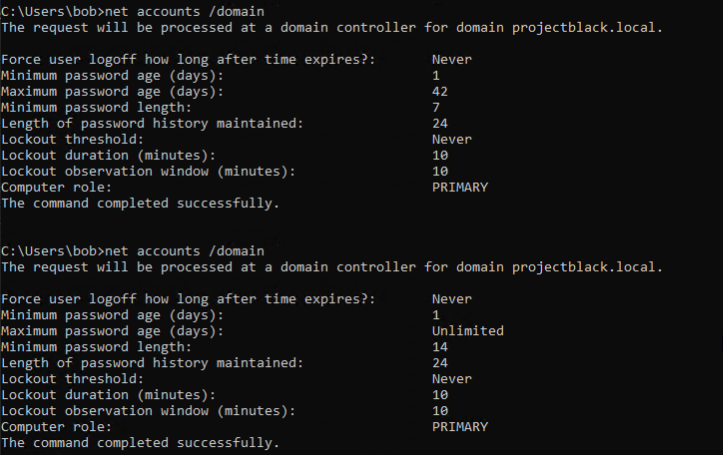The height and width of the screenshot is (455, 723).
Task: Click the maximum password age value 42
Action: [440, 91]
